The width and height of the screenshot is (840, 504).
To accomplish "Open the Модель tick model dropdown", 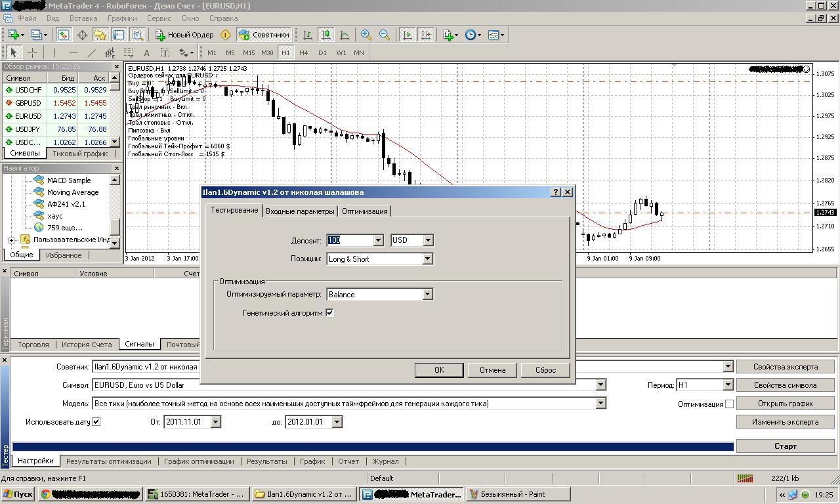I will [x=600, y=404].
